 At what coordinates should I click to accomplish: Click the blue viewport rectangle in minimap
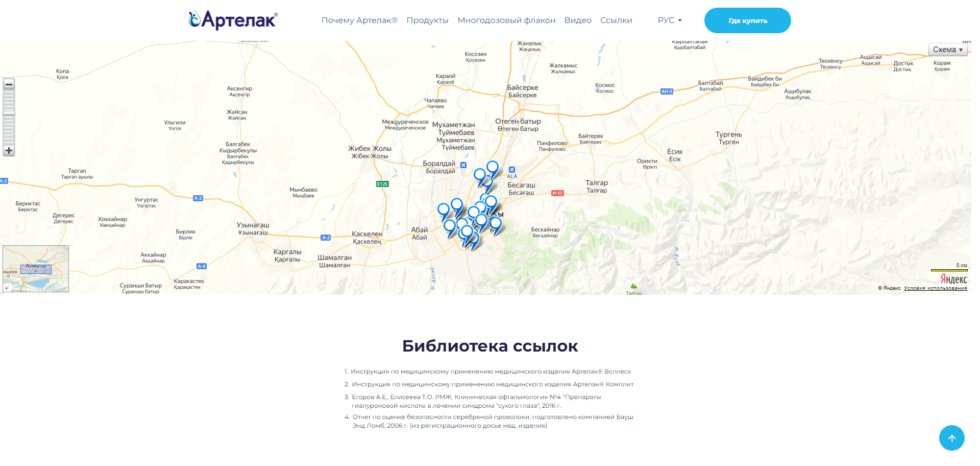click(x=36, y=269)
